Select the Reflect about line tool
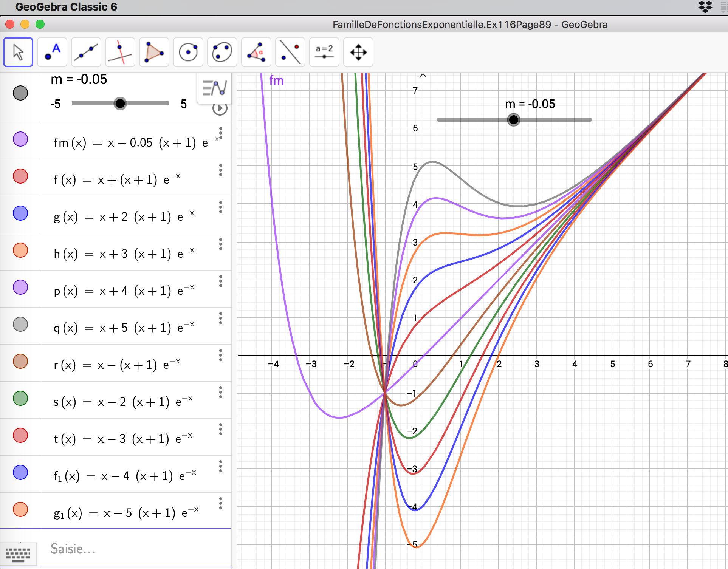 pyautogui.click(x=290, y=52)
